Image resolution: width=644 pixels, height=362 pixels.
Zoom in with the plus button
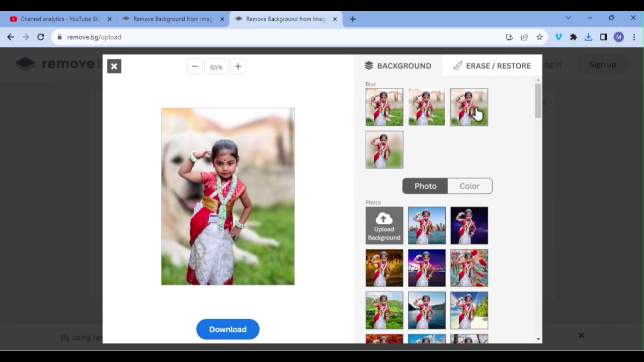[x=238, y=66]
